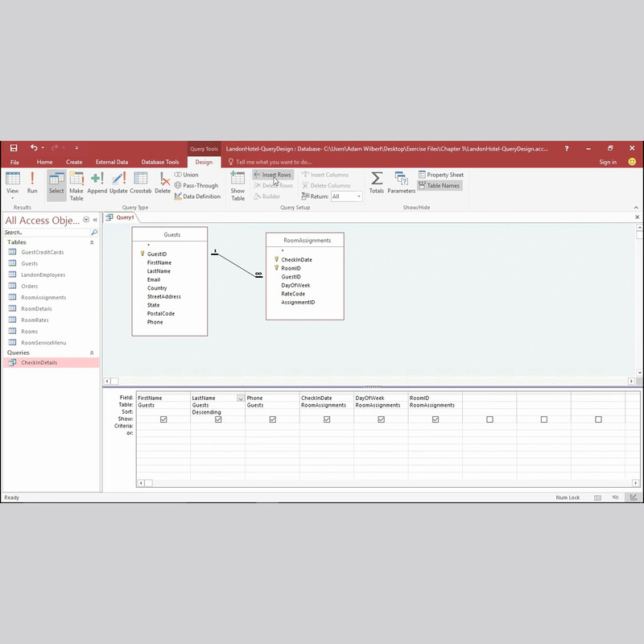Choose the Make Table query type
Viewport: 644px width, 644px height.
click(x=76, y=186)
